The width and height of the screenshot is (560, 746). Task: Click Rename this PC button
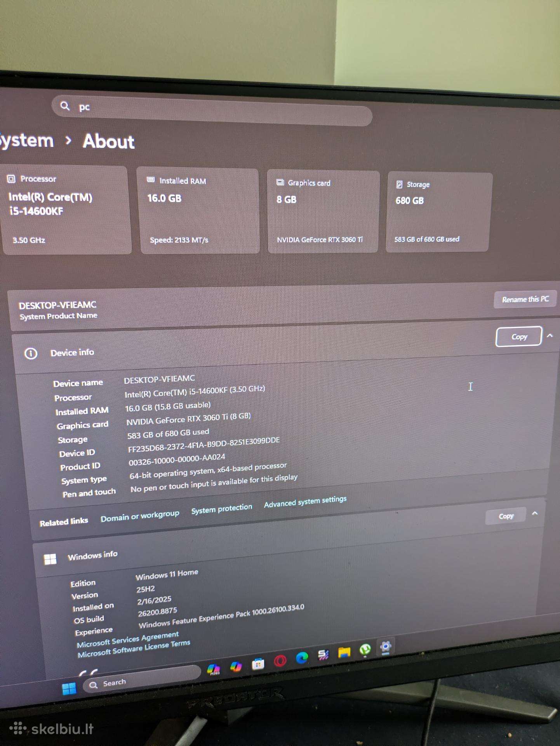pos(525,299)
